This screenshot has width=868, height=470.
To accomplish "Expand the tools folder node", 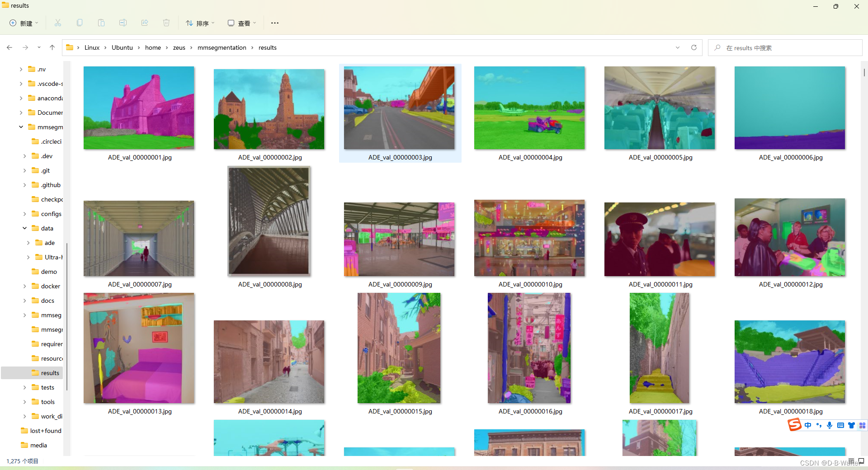I will tap(24, 402).
